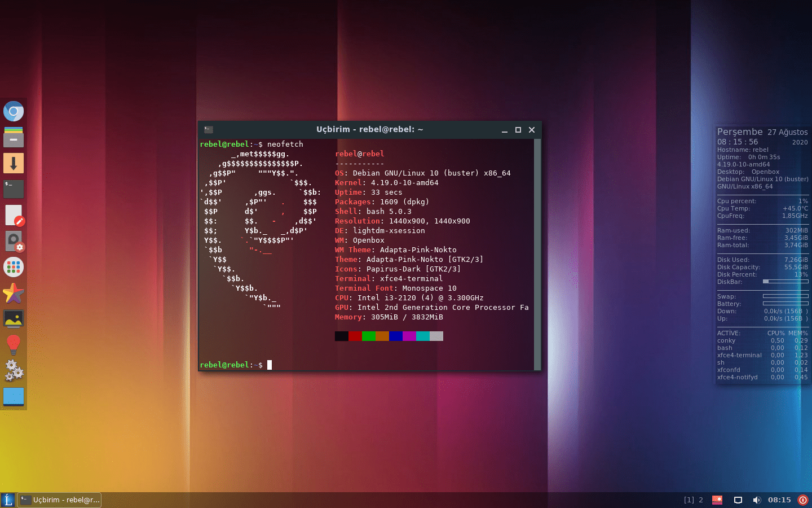Open the image viewer dock icon
Screen dimensions: 812x508
click(14, 319)
